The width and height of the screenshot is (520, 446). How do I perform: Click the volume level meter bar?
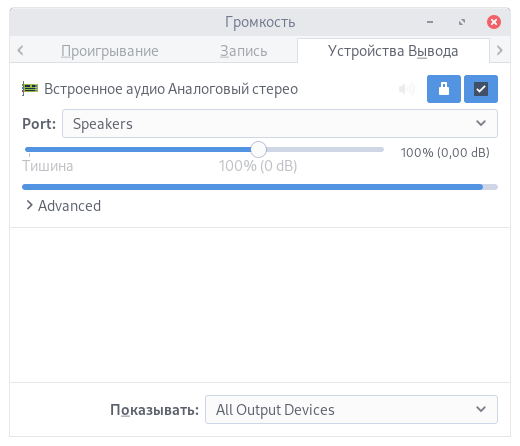point(260,187)
